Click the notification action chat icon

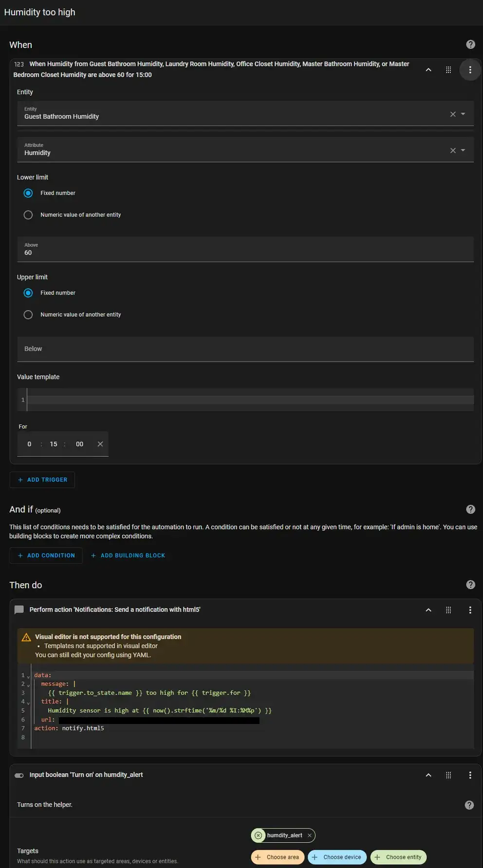click(x=19, y=610)
